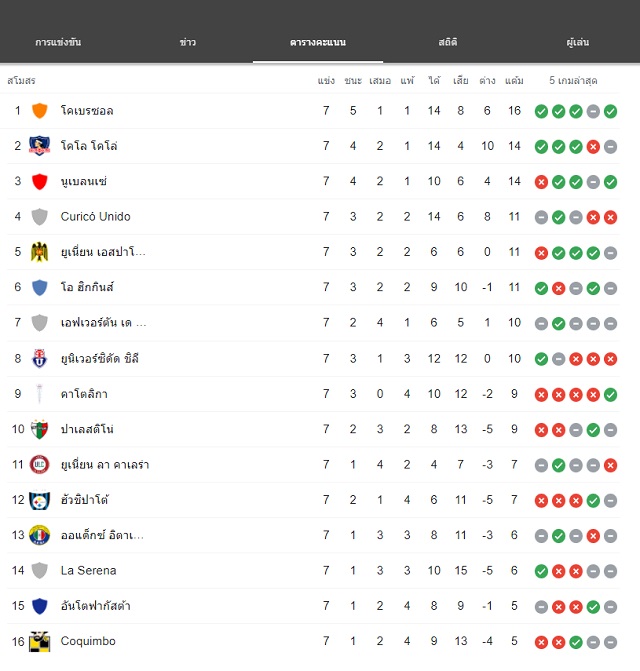Select the สถิติ tab
The width and height of the screenshot is (640, 671).
tap(448, 42)
